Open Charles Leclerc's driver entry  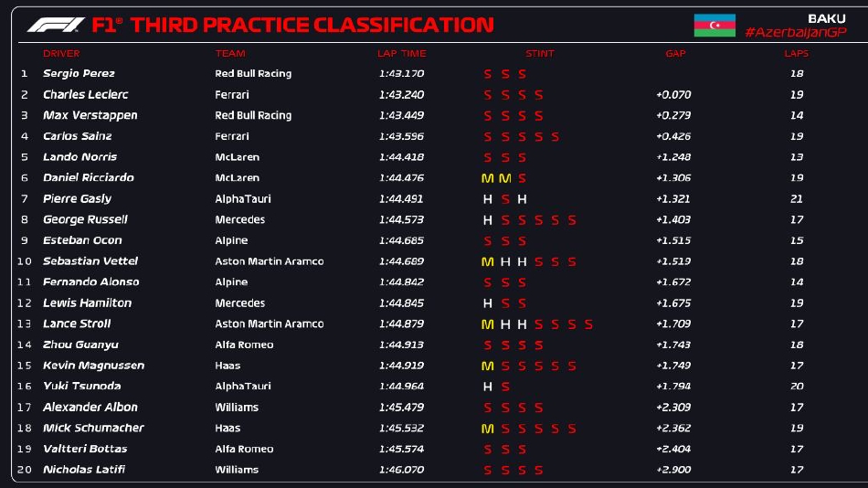coord(85,95)
